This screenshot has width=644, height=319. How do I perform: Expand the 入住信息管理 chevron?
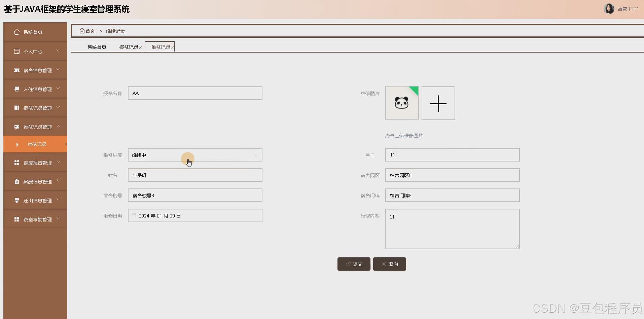coord(58,88)
